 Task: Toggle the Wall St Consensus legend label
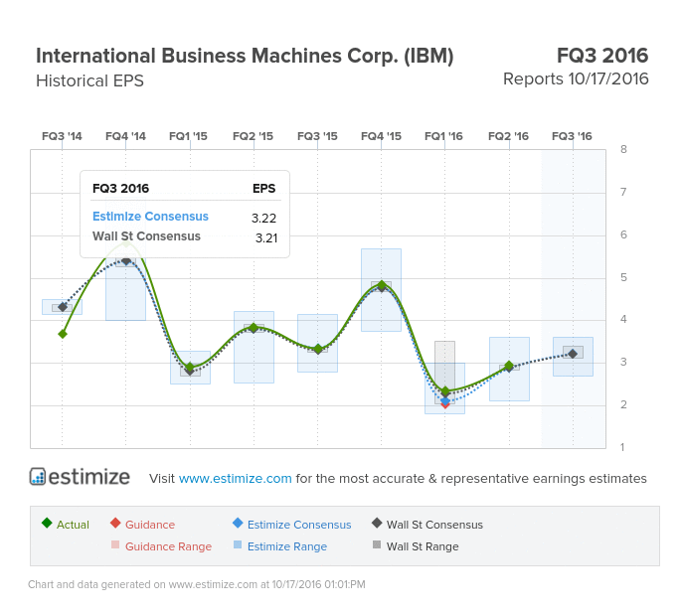tap(434, 525)
